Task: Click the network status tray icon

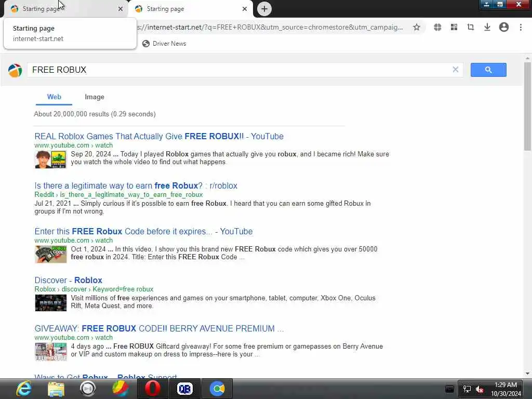Action: coord(467,389)
